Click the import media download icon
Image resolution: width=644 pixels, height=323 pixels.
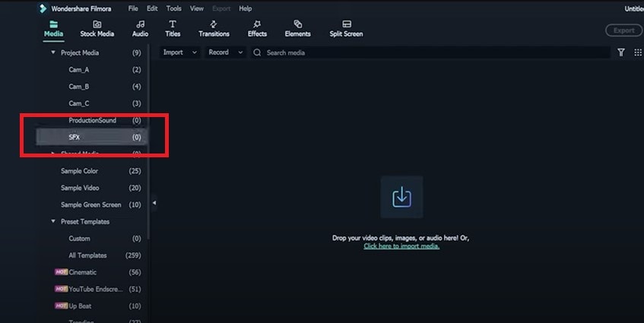coord(401,197)
